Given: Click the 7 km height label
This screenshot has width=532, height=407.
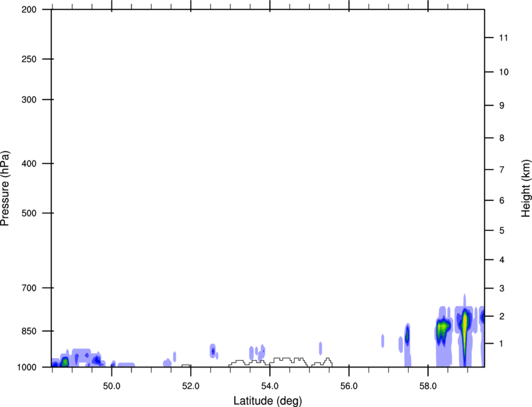Looking at the screenshot, I should pos(502,170).
